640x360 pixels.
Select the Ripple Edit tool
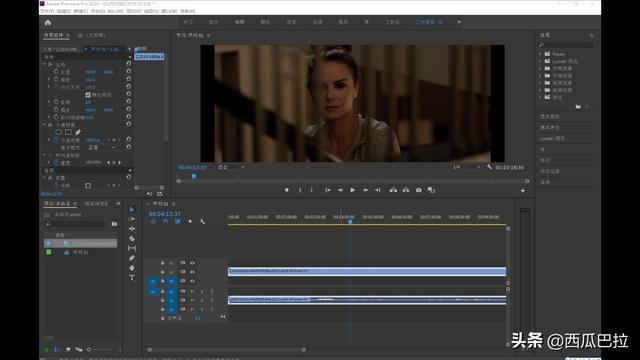click(132, 229)
